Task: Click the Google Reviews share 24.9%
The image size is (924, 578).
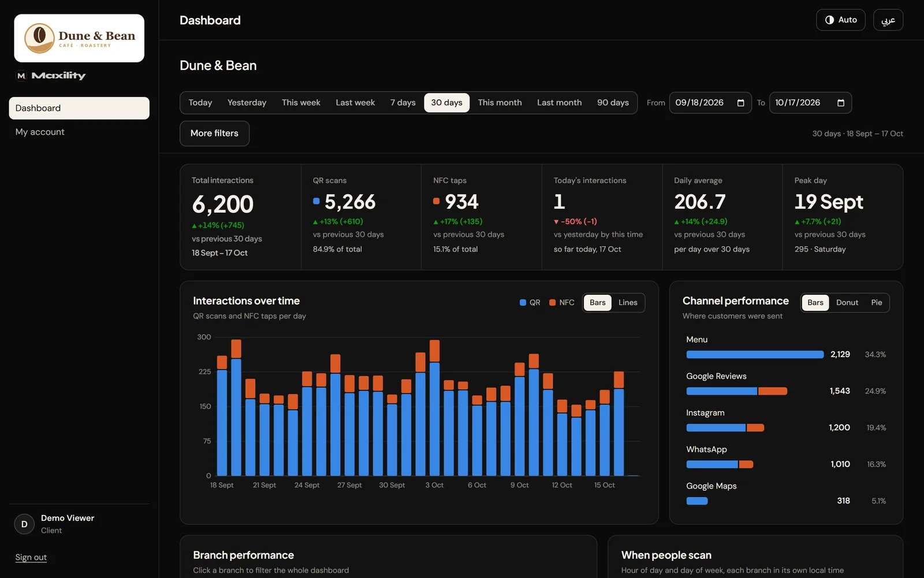Action: tap(875, 391)
